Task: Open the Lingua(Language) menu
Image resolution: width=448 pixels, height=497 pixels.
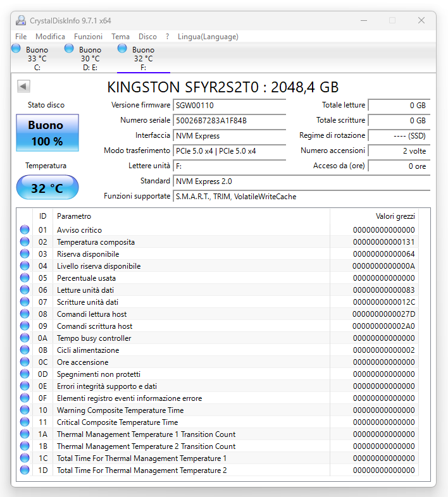Action: [x=208, y=37]
